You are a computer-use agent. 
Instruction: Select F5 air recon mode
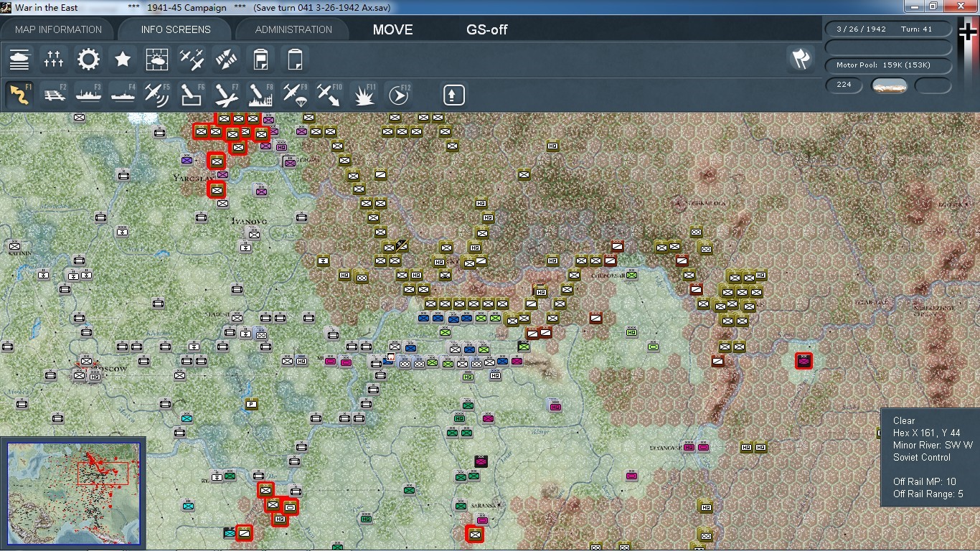coord(157,94)
